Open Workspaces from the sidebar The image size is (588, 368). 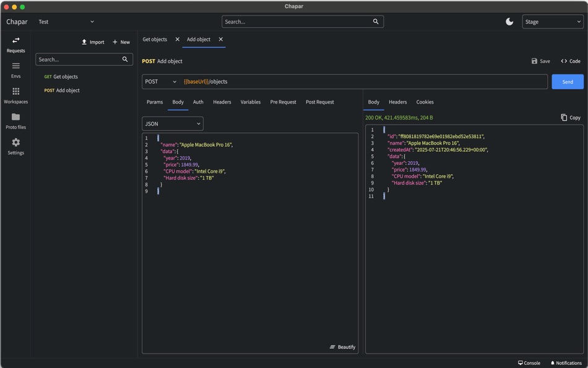(x=15, y=95)
